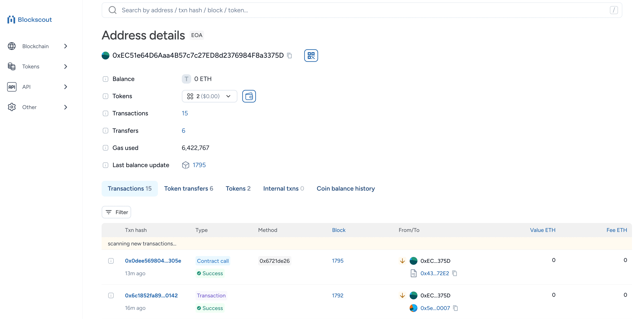Open the wallet icon next to Tokens dropdown
The image size is (644, 319).
[x=249, y=96]
